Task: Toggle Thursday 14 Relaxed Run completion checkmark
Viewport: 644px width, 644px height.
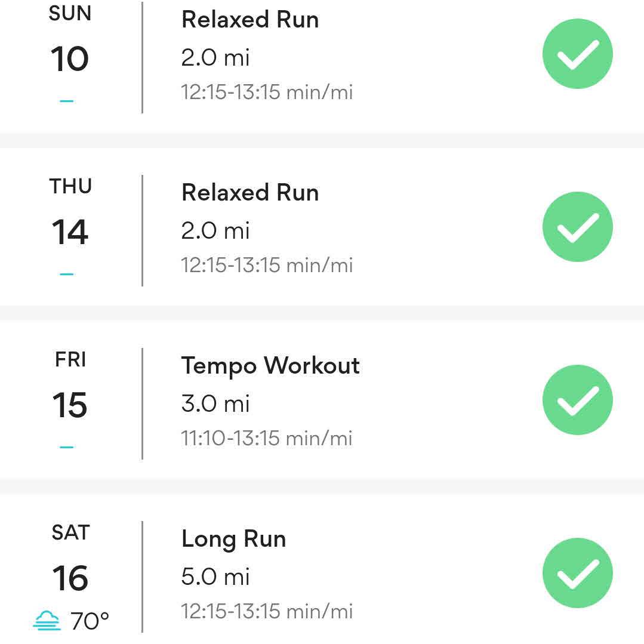Action: click(578, 227)
